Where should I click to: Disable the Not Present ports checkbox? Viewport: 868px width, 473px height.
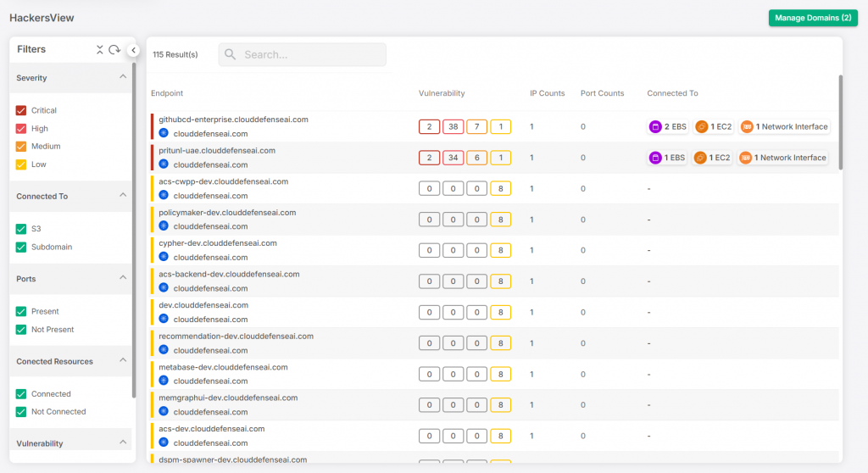(22, 330)
